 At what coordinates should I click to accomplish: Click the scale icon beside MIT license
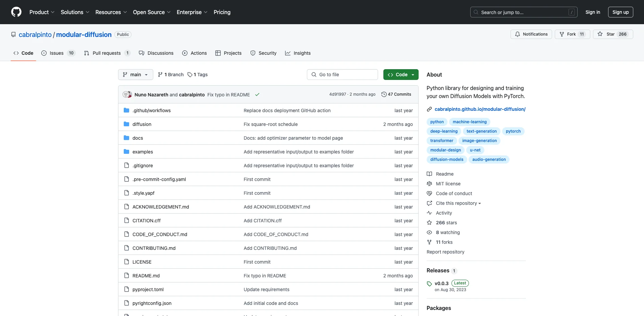429,184
